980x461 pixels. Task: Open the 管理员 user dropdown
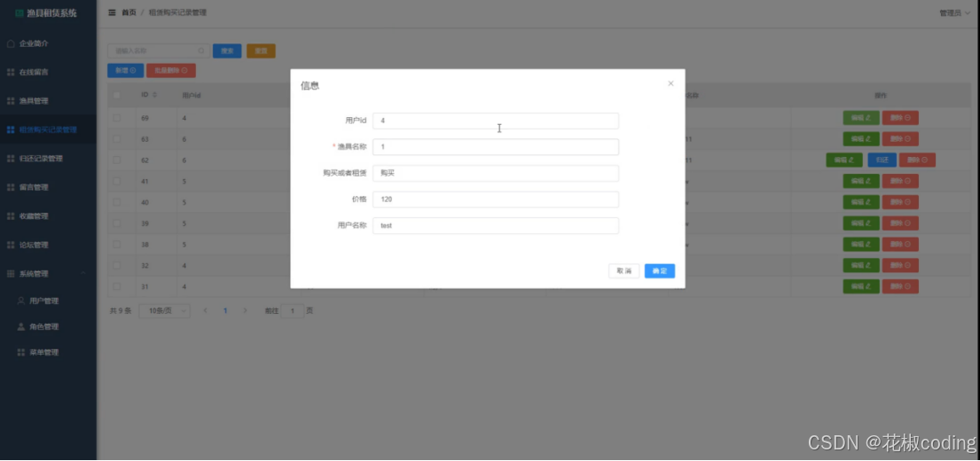tap(954, 13)
